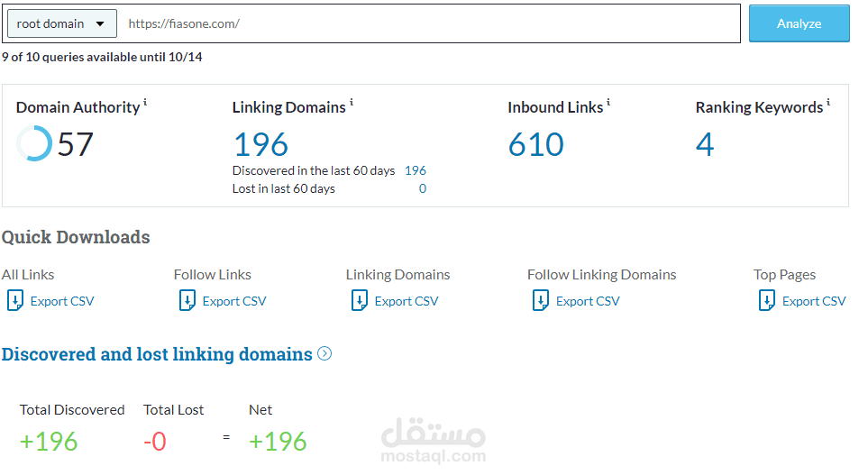The image size is (868, 475).
Task: Click the Follow Linking Domains CSV download icon
Action: coord(540,301)
